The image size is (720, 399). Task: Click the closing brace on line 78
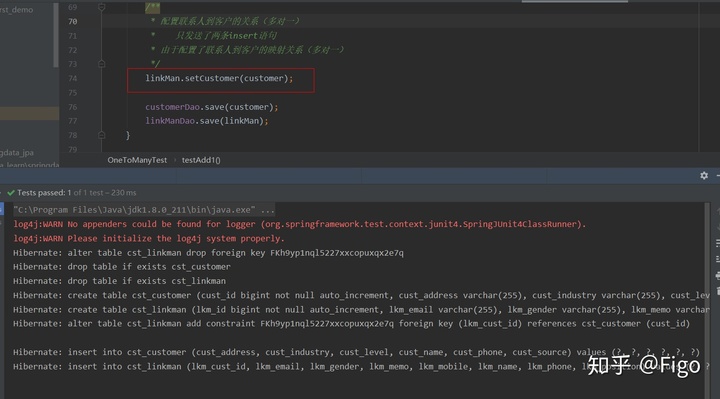click(x=128, y=135)
